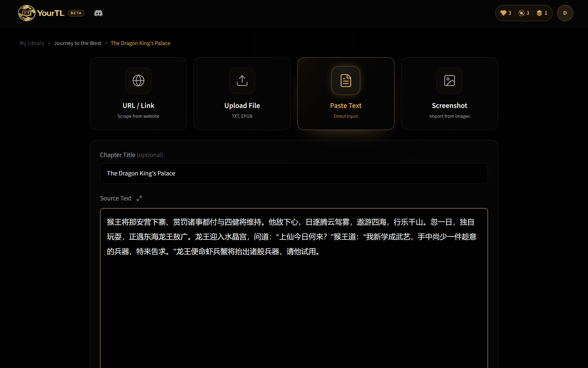
Task: Go to My Library breadcrumb
Action: coord(32,43)
